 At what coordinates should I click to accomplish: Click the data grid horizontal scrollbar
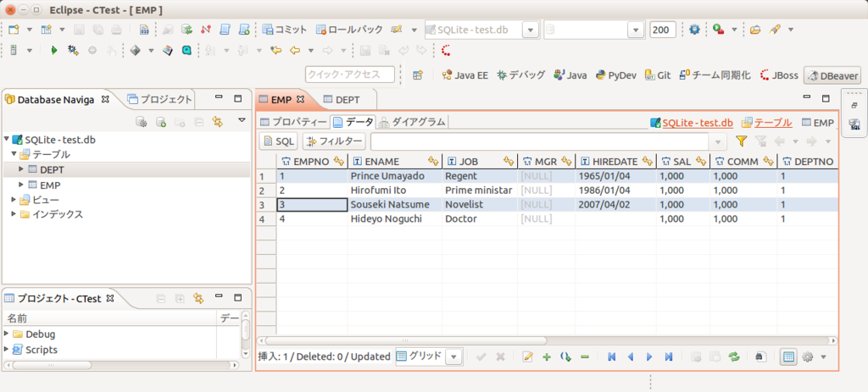click(406, 340)
